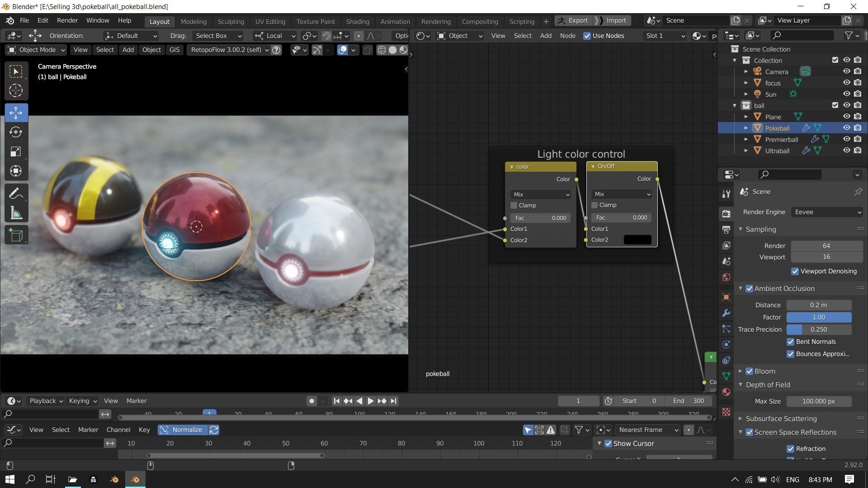The image size is (868, 488).
Task: Open the World properties tab
Action: pos(726,277)
